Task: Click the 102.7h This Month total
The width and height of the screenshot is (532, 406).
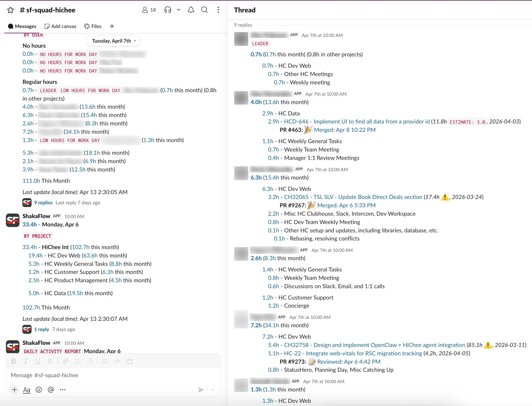Action: pos(46,308)
